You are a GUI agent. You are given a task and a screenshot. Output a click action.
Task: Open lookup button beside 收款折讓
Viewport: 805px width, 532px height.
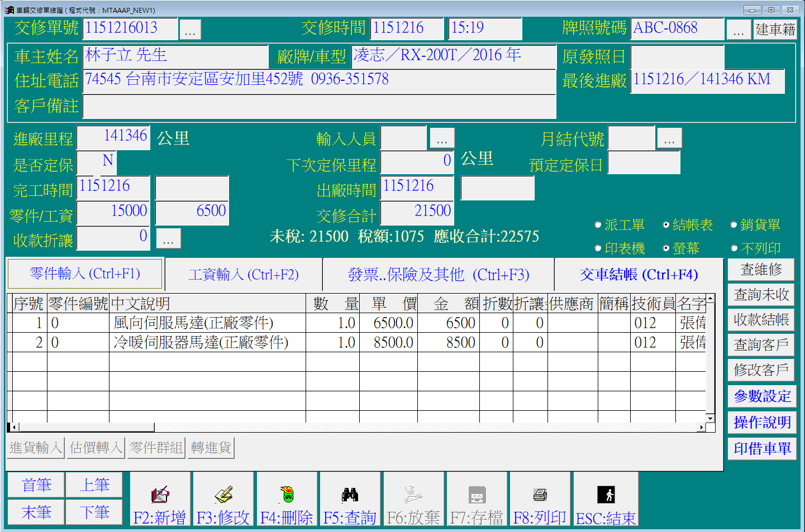click(168, 238)
